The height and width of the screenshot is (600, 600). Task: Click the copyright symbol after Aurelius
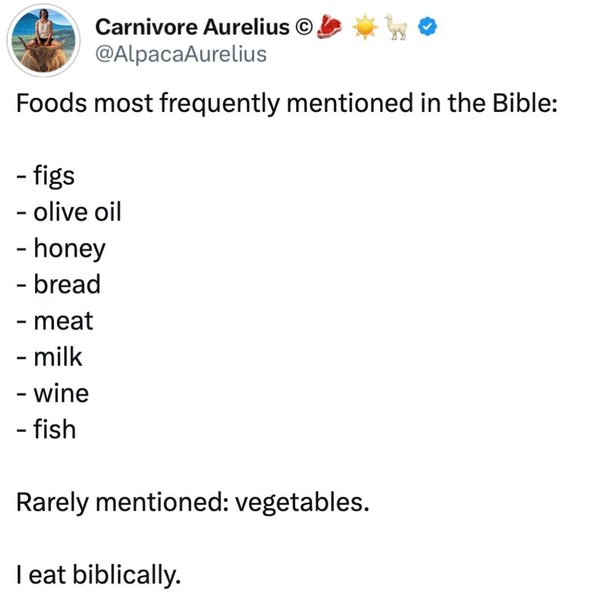click(x=302, y=28)
